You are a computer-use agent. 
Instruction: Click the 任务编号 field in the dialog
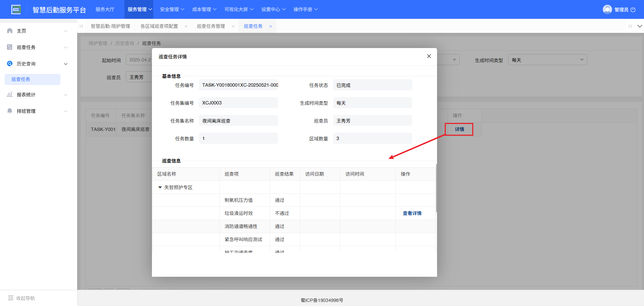coord(238,85)
